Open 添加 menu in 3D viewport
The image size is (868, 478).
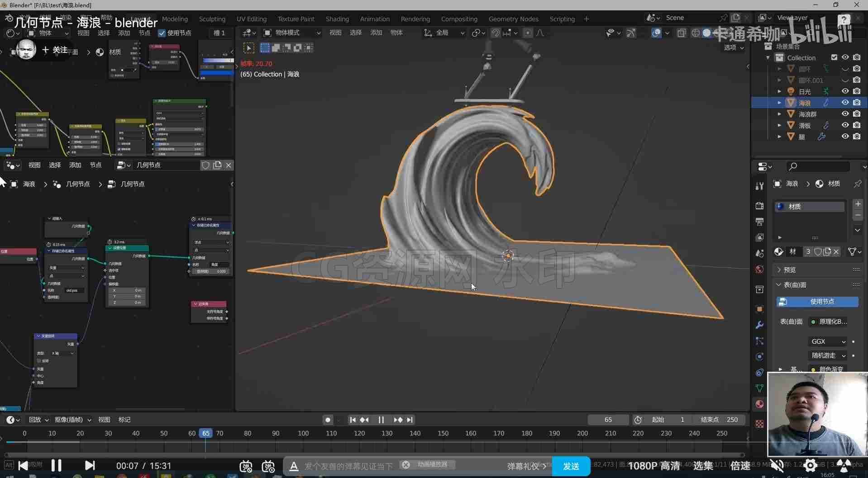pyautogui.click(x=376, y=33)
